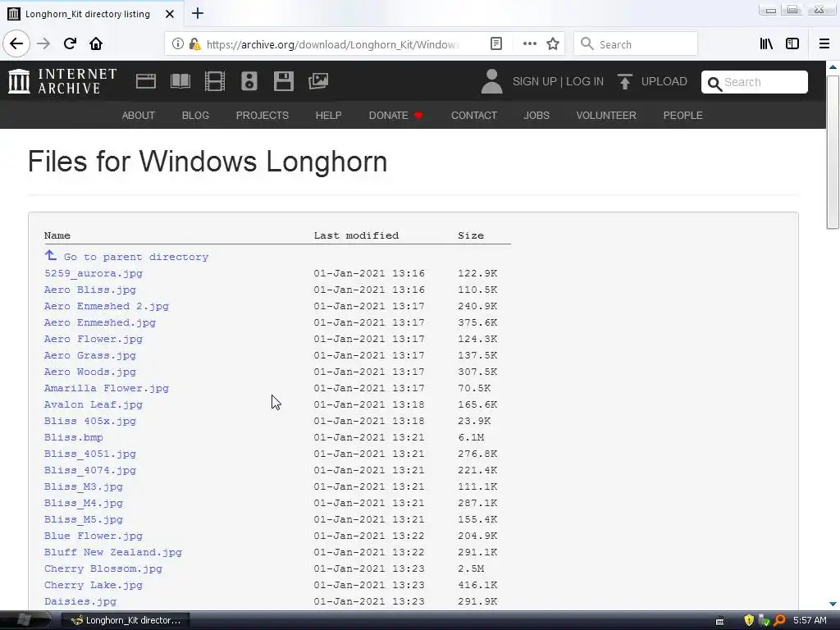Viewport: 840px width, 630px height.
Task: Click the yellow security shield tray icon
Action: pos(749,620)
